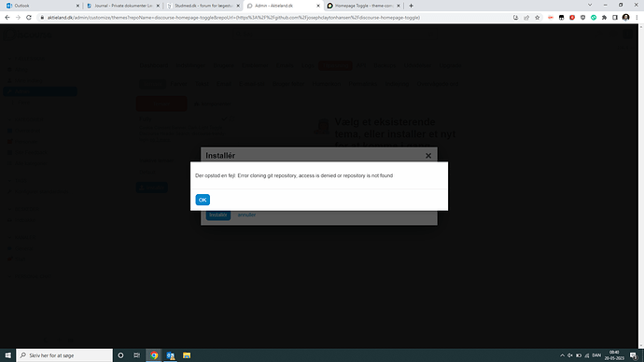644x362 pixels.
Task: Click the DAN language indicator
Action: (x=596, y=355)
